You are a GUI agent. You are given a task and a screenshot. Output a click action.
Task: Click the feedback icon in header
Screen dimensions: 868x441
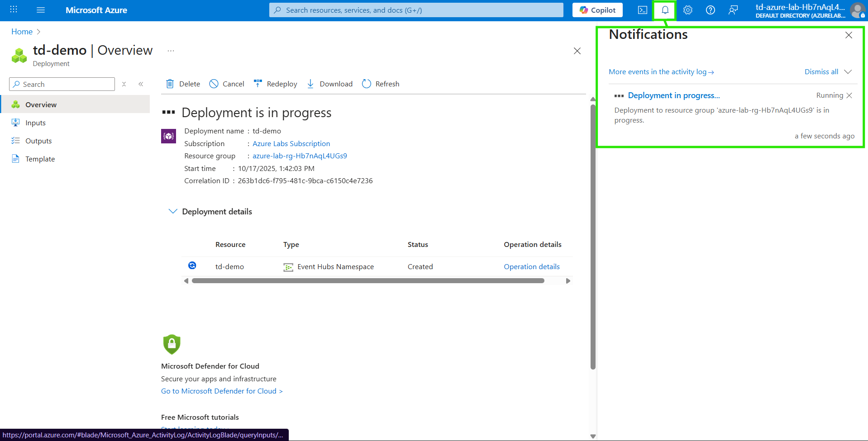(x=733, y=10)
